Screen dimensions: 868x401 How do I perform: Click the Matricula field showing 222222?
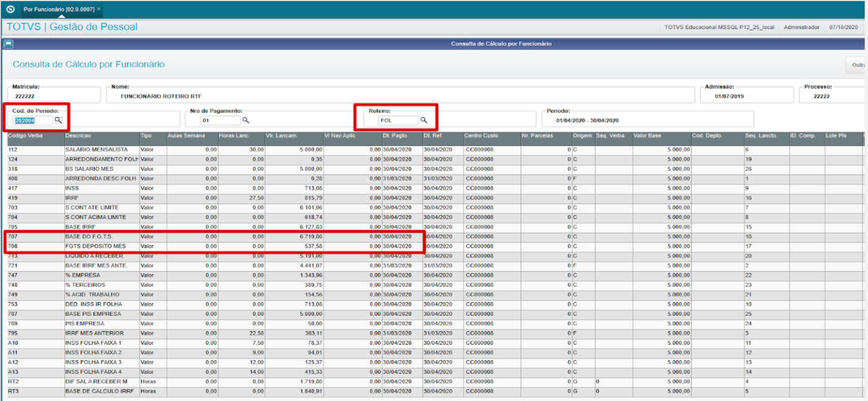pos(54,95)
